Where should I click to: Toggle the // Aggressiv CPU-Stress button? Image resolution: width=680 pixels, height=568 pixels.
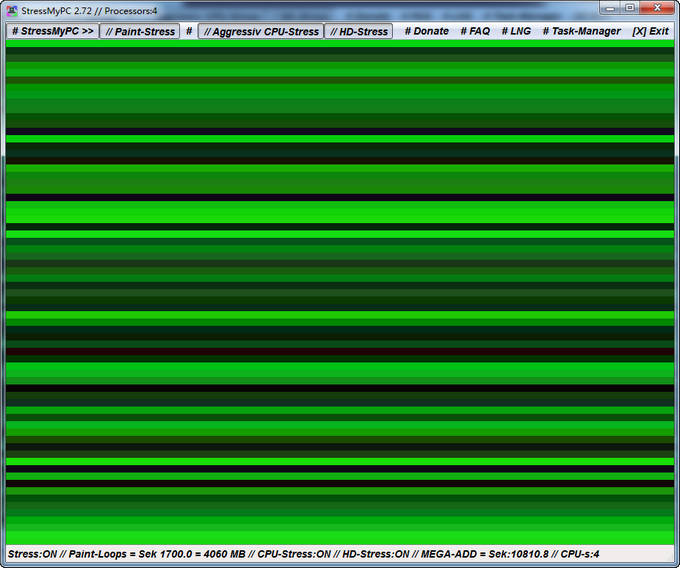pos(261,31)
